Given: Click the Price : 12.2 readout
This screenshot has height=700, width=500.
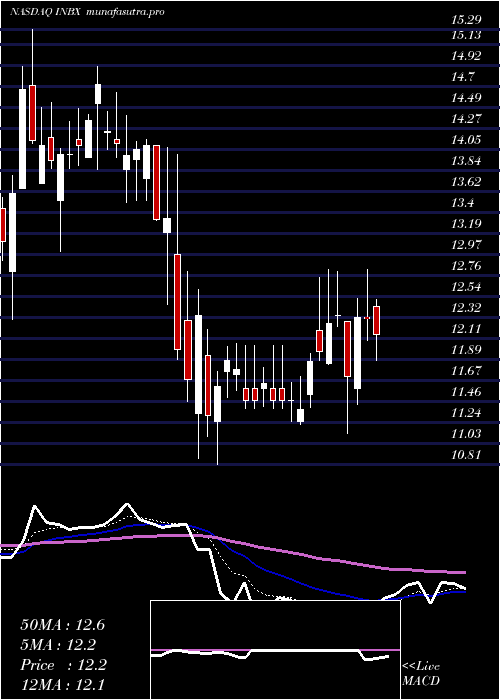Looking at the screenshot, I should coord(63,665).
